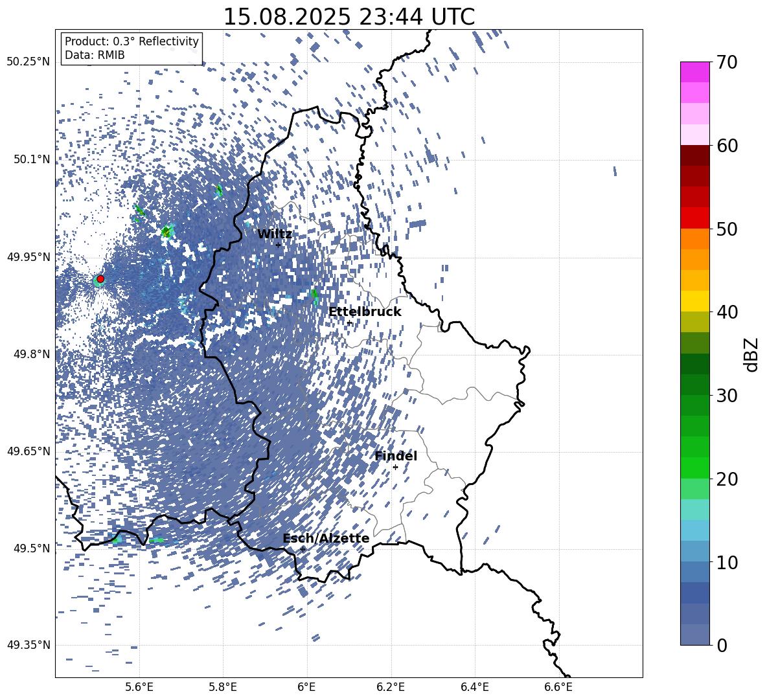Viewport: 767px width, 700px height.
Task: Click the 49.5°N latitude label
Action: (x=31, y=548)
